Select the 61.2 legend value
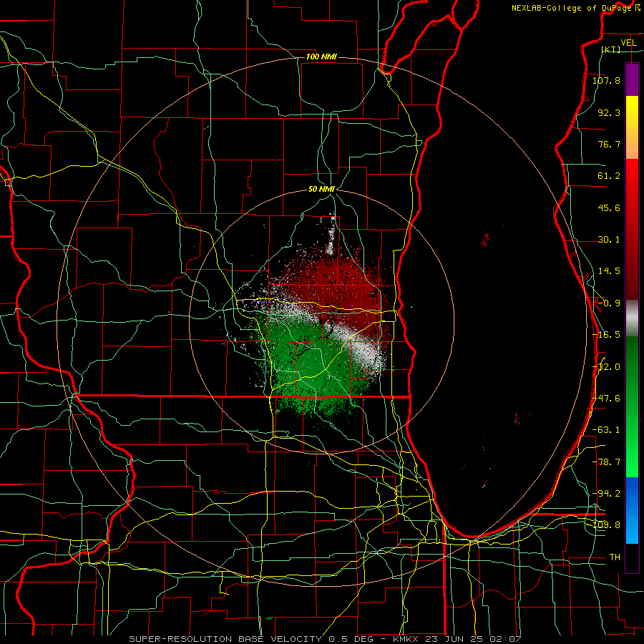This screenshot has height=644, width=644. pos(609,176)
